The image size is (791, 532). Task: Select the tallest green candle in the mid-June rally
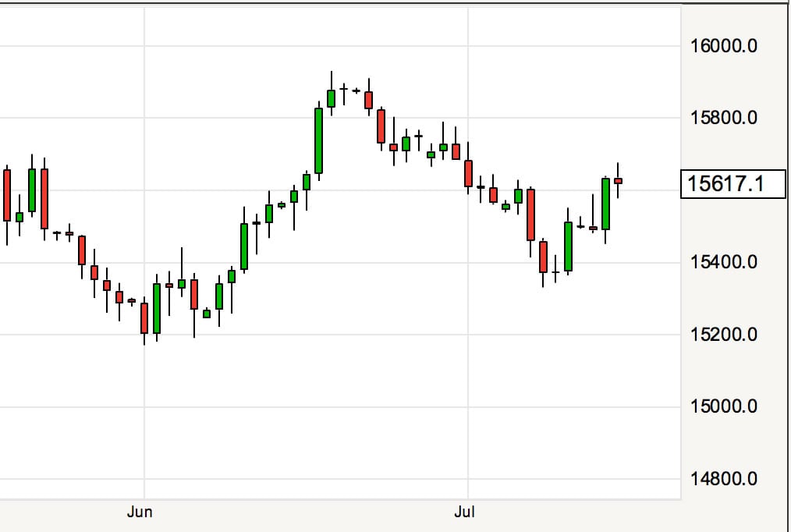click(318, 140)
